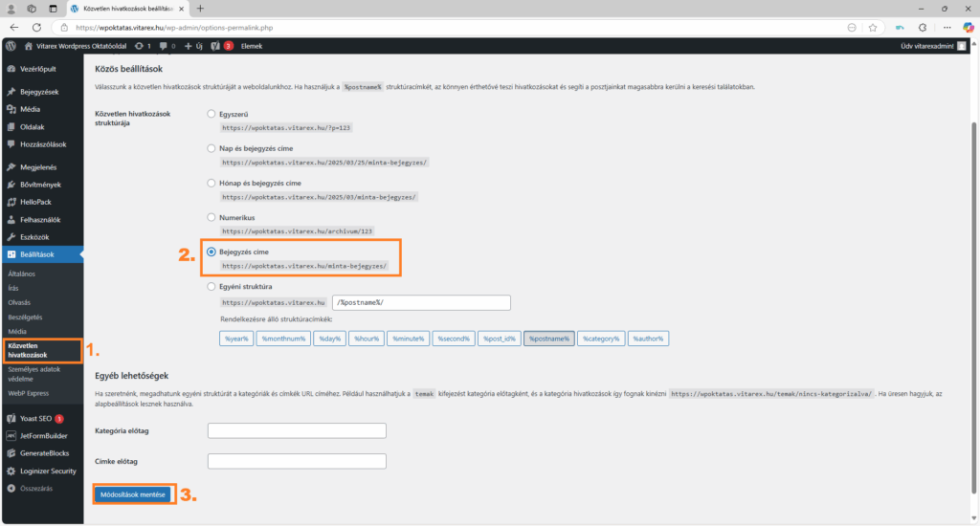Open Olvasás settings submenu item
980x526 pixels.
[20, 302]
